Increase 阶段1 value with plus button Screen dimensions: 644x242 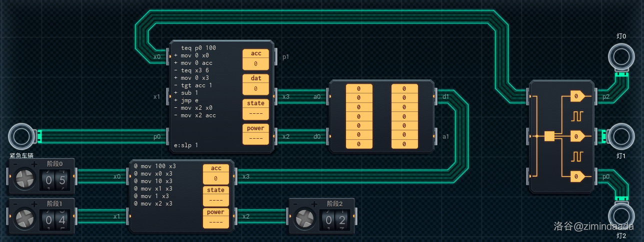click(x=34, y=204)
